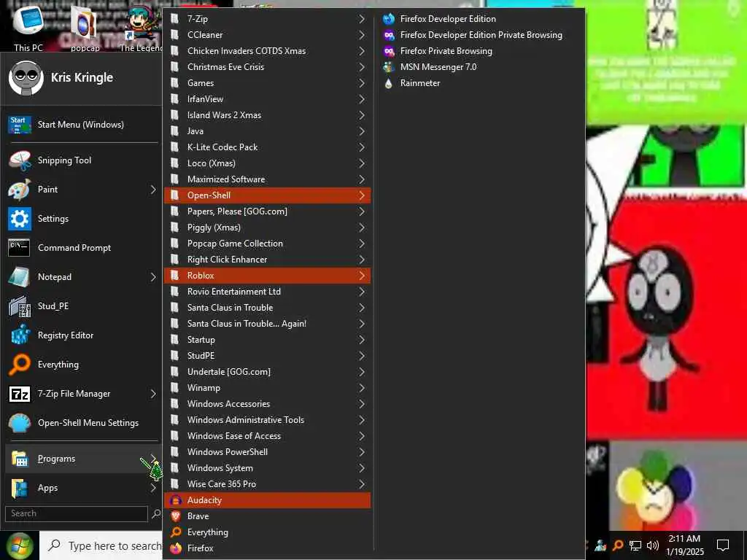Expand the Winamp folder chevron
747x560 pixels.
click(362, 388)
